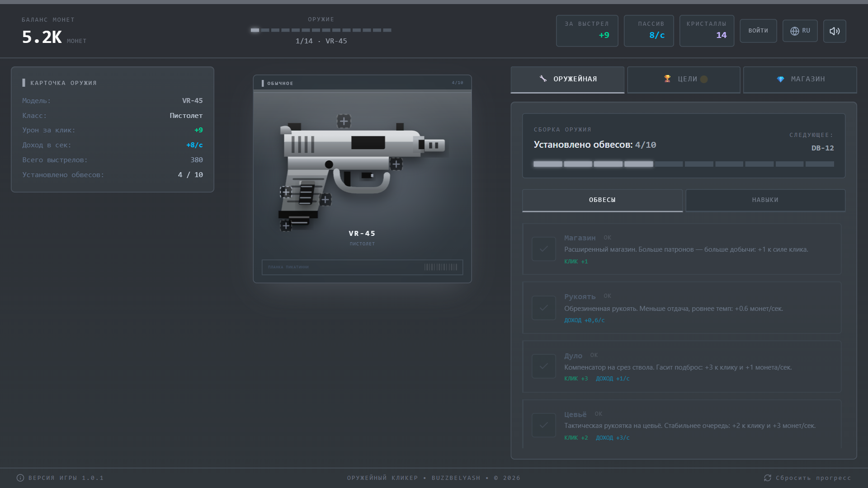Screen dimensions: 868x488
Task: Click the attachments assembly progress bar
Action: click(x=684, y=164)
